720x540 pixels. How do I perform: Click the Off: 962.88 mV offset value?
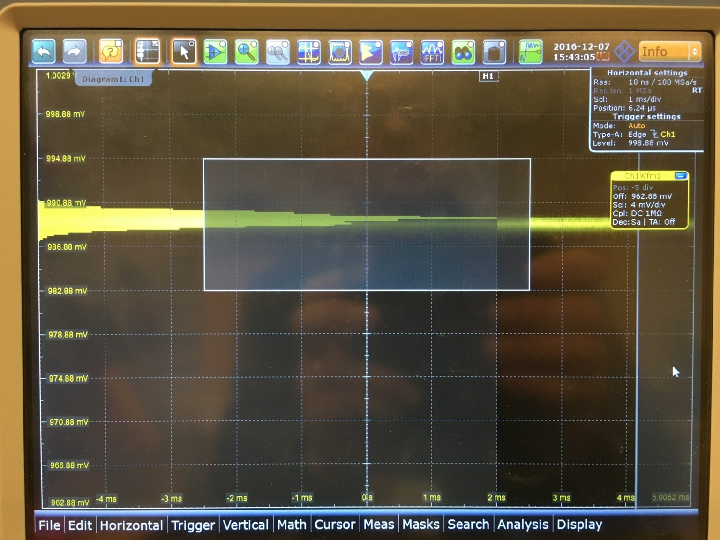click(652, 196)
